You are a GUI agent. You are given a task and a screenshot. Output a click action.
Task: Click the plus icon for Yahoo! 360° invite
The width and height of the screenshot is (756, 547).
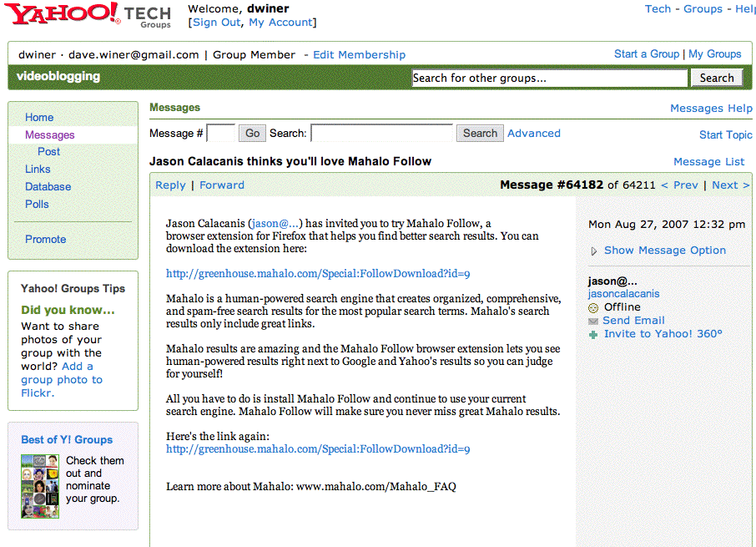[593, 334]
